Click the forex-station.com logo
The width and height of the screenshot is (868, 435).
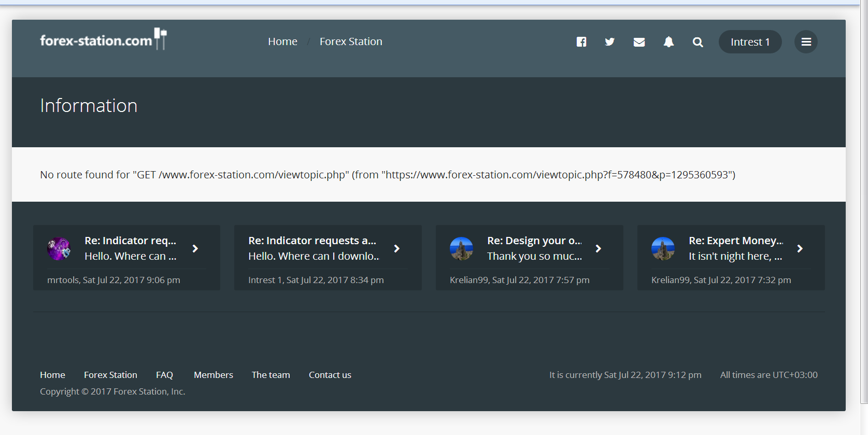(x=104, y=39)
